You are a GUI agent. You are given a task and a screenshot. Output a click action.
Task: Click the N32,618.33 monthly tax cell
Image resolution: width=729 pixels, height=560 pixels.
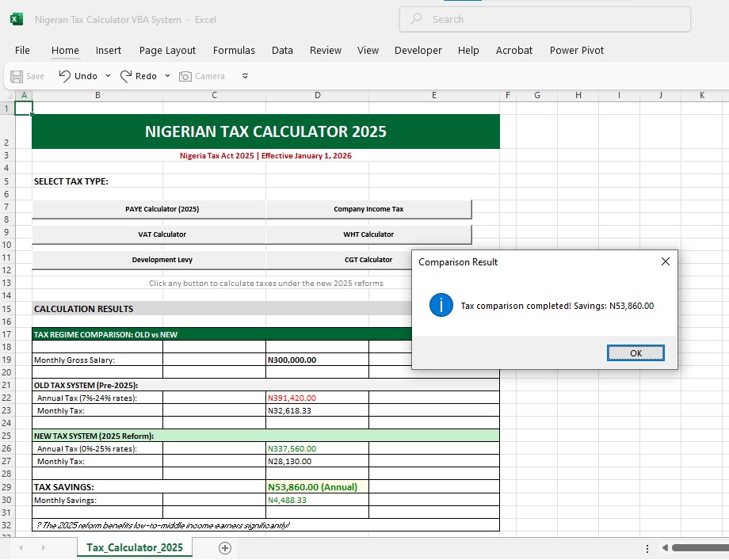click(x=317, y=410)
